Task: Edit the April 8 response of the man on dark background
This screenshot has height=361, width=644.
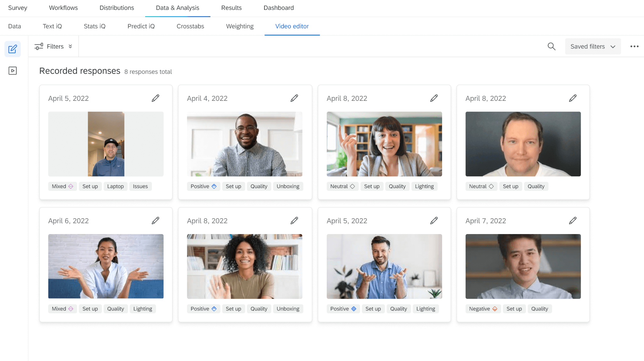Action: pyautogui.click(x=573, y=98)
